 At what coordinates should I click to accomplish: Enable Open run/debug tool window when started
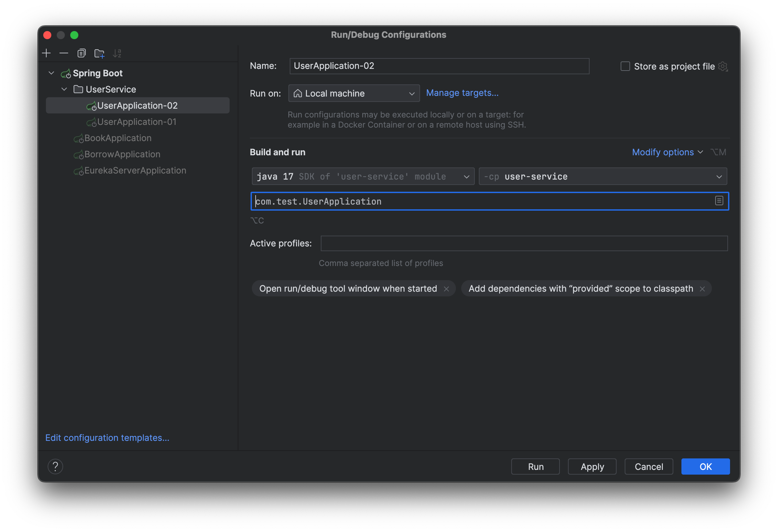(349, 289)
